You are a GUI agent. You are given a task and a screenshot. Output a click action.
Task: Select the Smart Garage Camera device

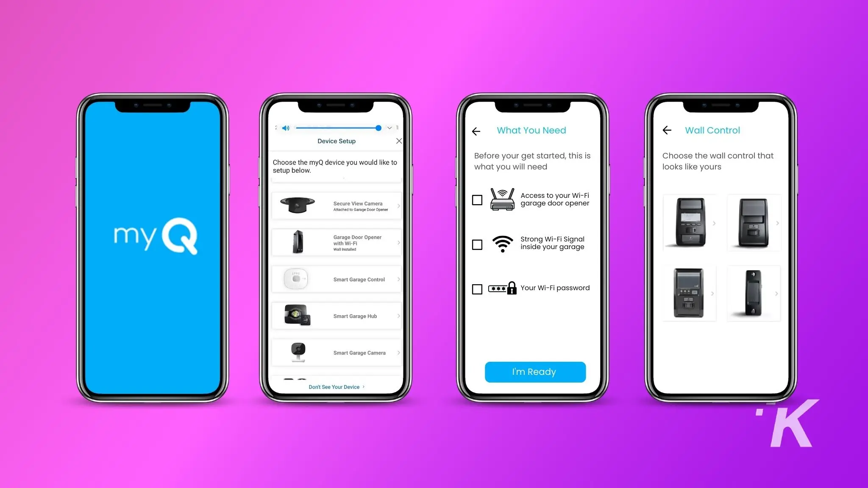click(x=336, y=352)
